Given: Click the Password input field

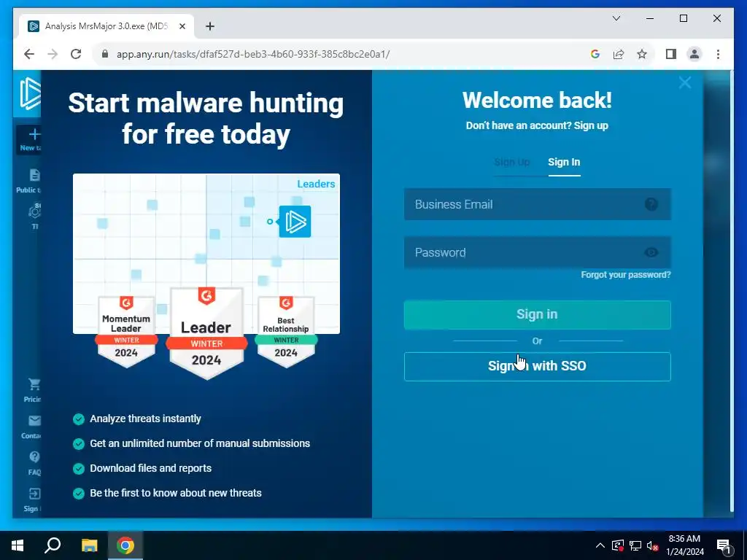Looking at the screenshot, I should pos(538,252).
